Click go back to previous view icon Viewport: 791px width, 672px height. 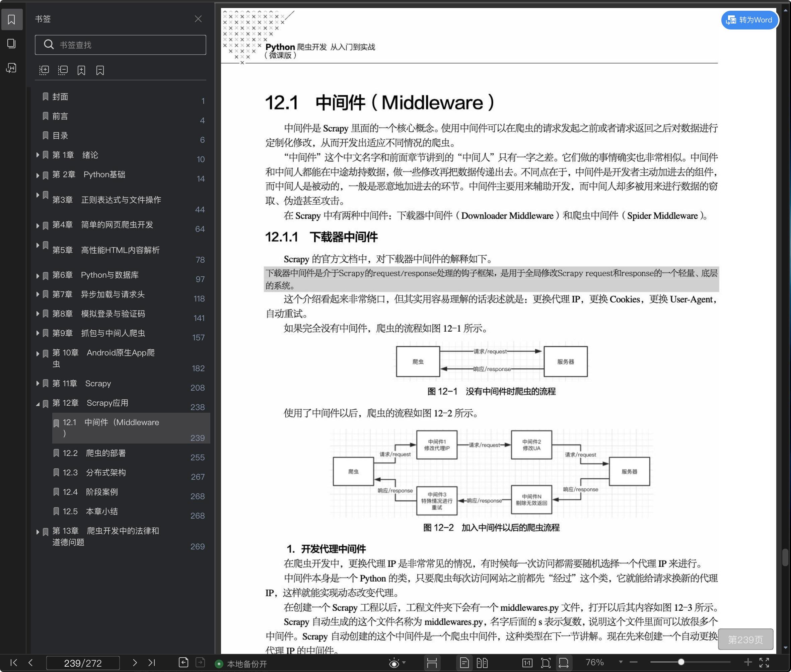pos(183,663)
